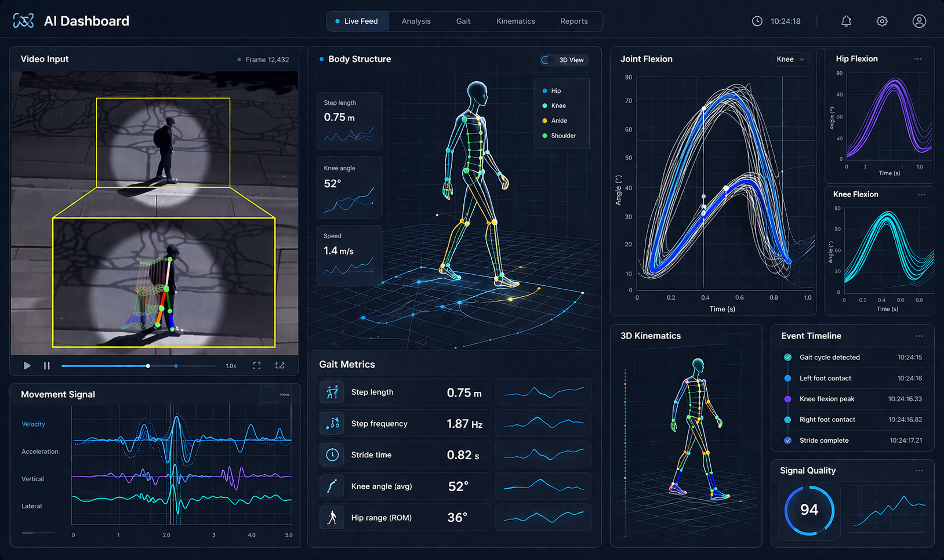
Task: Pause the video input feed
Action: coord(47,366)
